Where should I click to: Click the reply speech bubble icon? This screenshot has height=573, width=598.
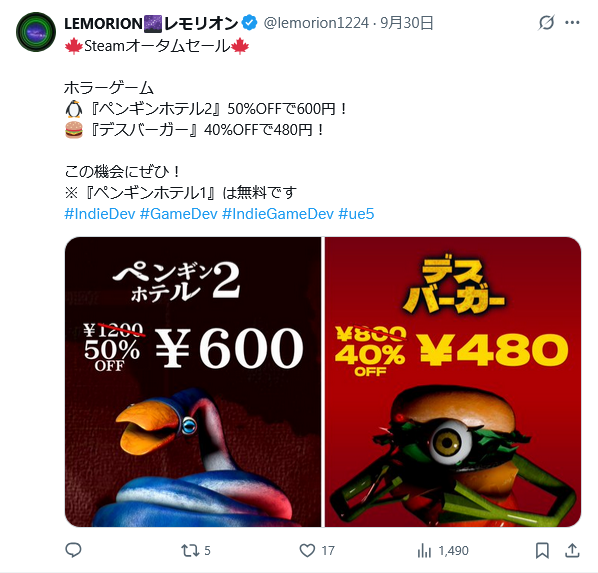pyautogui.click(x=73, y=550)
